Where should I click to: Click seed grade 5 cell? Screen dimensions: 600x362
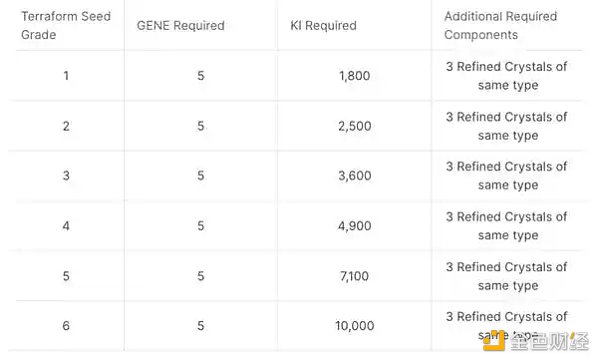tap(66, 276)
